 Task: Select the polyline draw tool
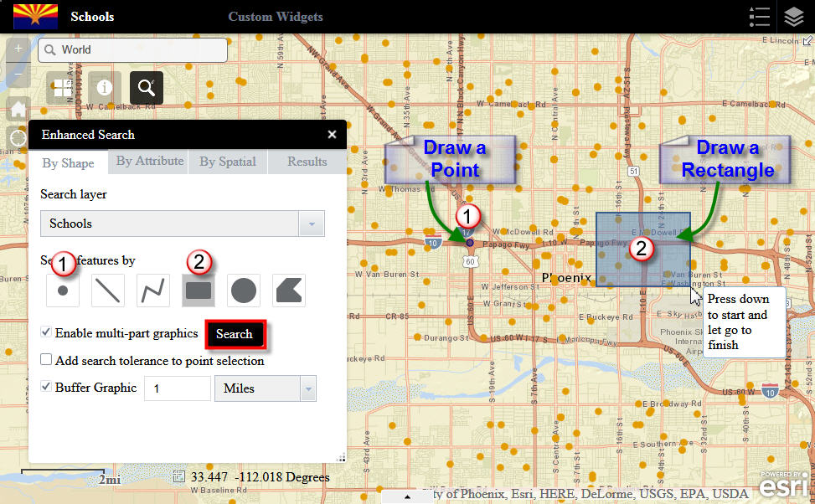point(153,291)
